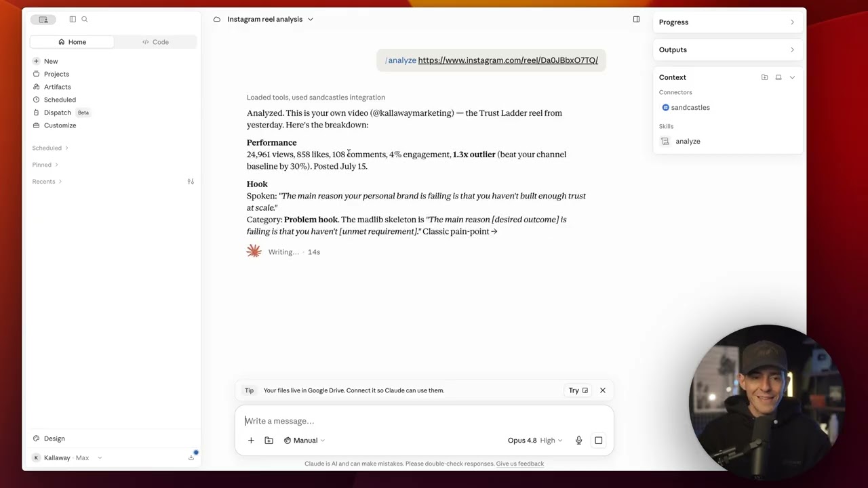Viewport: 868px width, 488px height.
Task: Open the Recents filter settings icon
Action: 191,182
